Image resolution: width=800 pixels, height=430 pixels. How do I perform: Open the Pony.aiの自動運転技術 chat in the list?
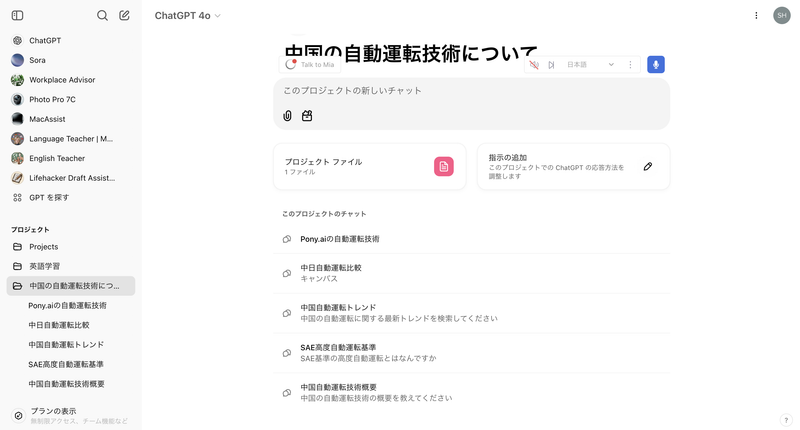pos(471,239)
